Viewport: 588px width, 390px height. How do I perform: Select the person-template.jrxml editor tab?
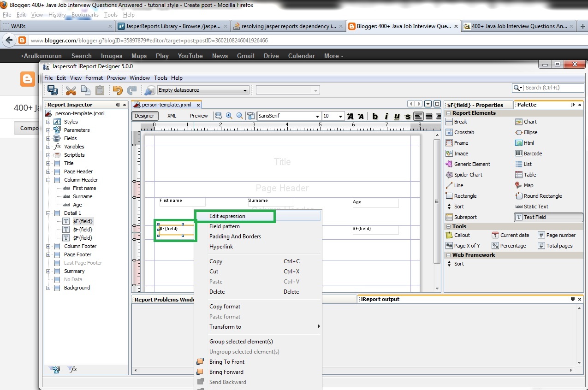pos(166,105)
